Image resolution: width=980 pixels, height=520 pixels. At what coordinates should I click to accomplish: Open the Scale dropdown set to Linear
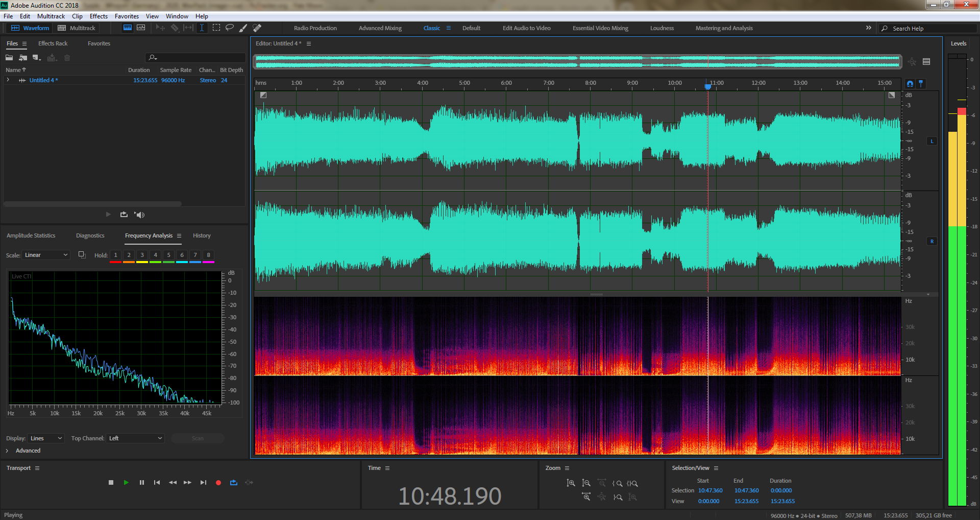pos(46,255)
